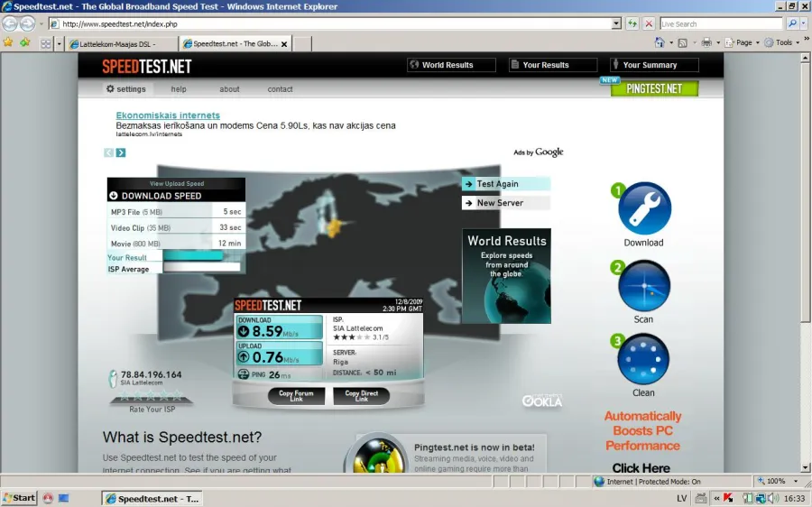Image resolution: width=812 pixels, height=507 pixels.
Task: Expand the Home button dropdown arrow
Action: click(x=671, y=43)
